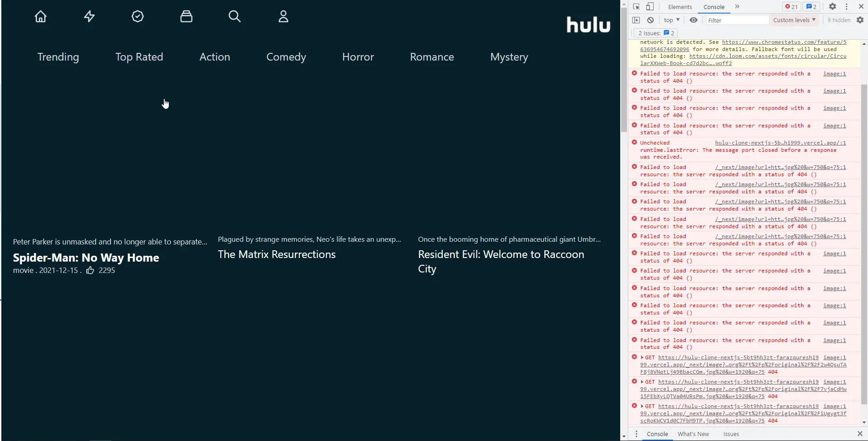Open the top JavaScript context dropdown
The height and width of the screenshot is (441, 868).
coord(672,20)
